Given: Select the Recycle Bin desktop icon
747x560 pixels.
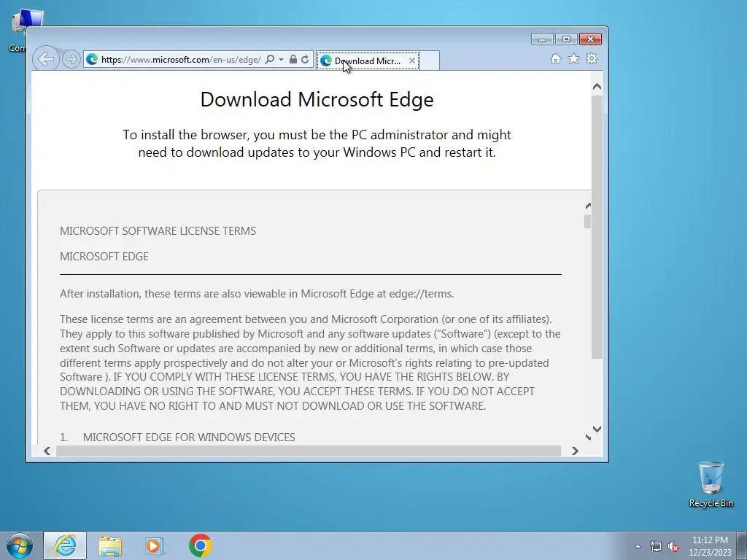Looking at the screenshot, I should (711, 484).
